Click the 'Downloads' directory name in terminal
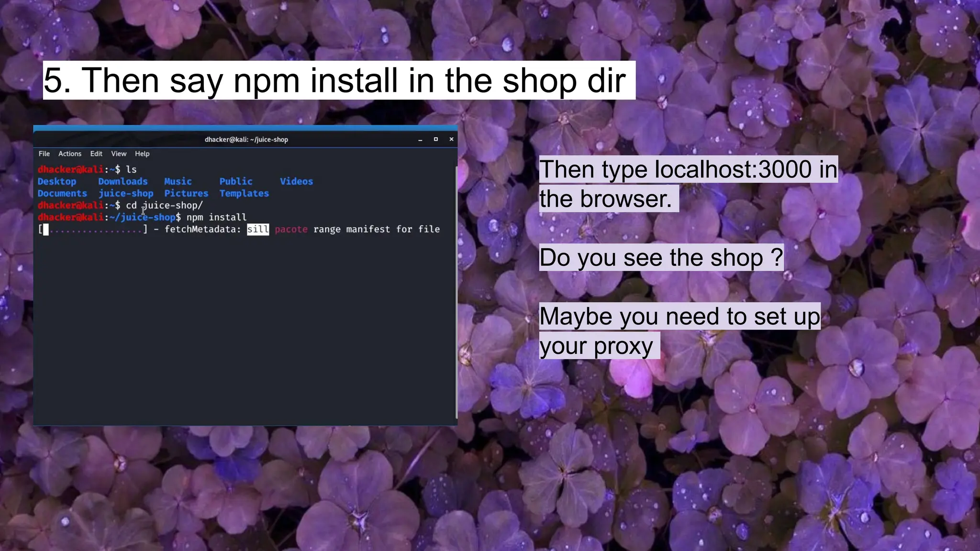This screenshot has width=980, height=551. (123, 181)
